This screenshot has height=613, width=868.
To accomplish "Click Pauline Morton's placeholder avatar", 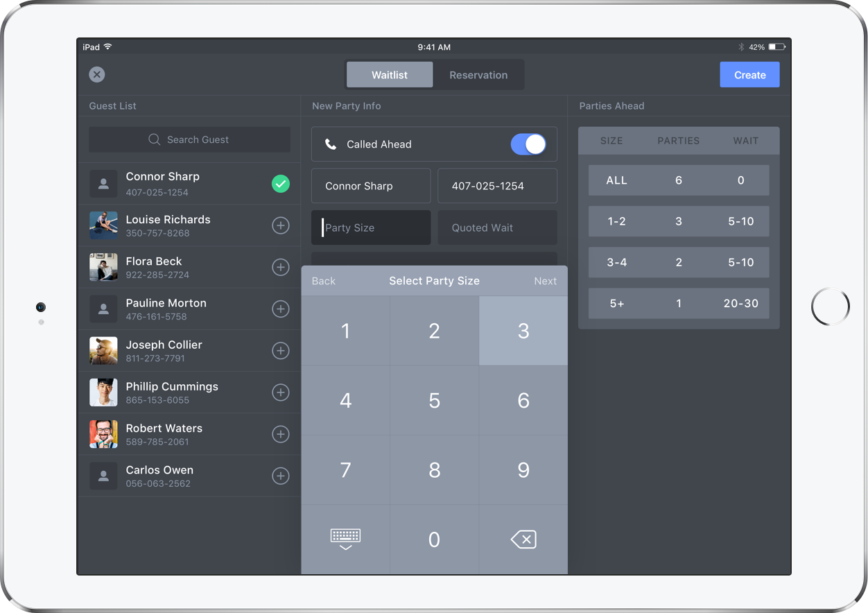I will 103,309.
